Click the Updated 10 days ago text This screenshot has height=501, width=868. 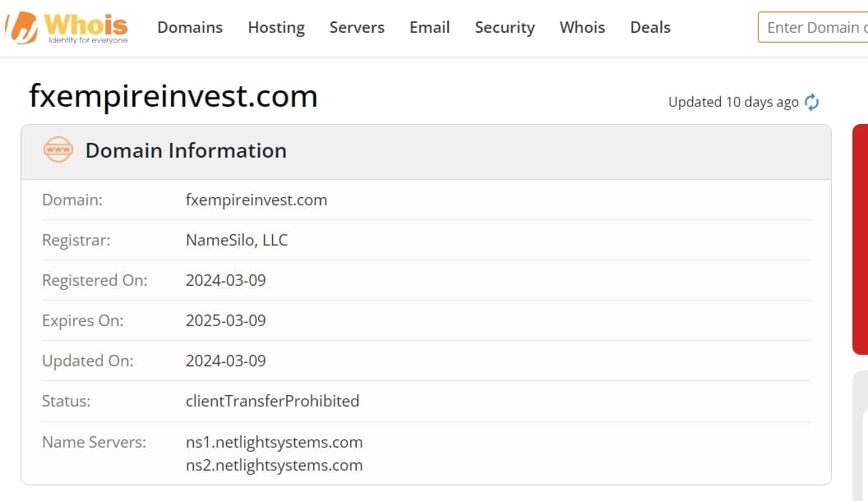coord(733,103)
